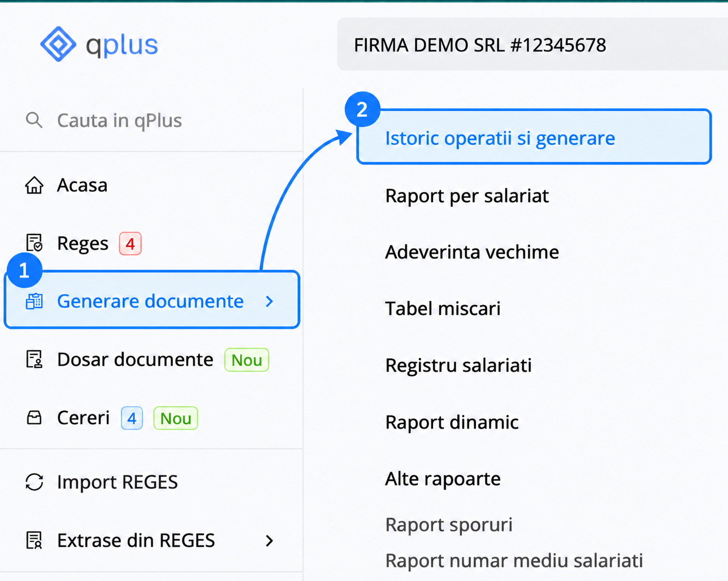Expand the Generare documente chevron
This screenshot has height=581, width=728.
click(269, 301)
